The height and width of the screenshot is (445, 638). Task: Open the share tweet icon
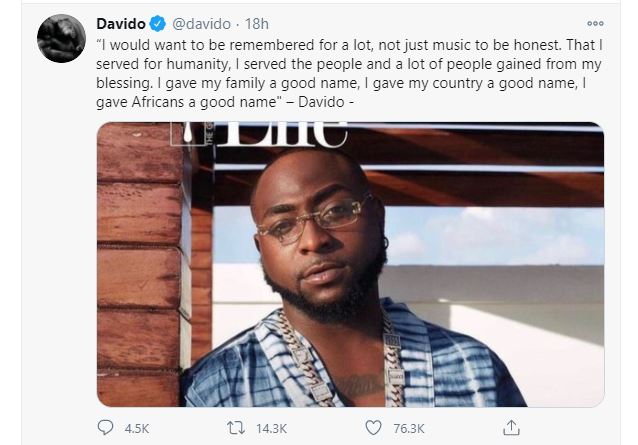coord(510,428)
